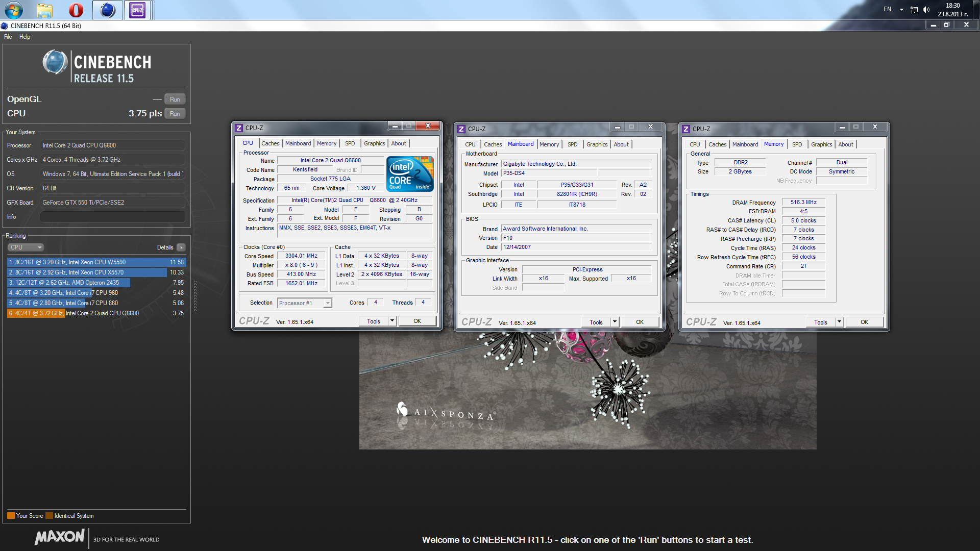Click CPU-Z icon in Mainboard window title
Viewport: 980px width, 551px height.
(461, 129)
